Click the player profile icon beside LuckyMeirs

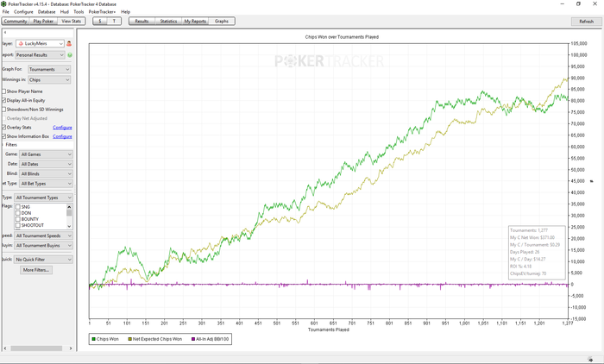(69, 43)
